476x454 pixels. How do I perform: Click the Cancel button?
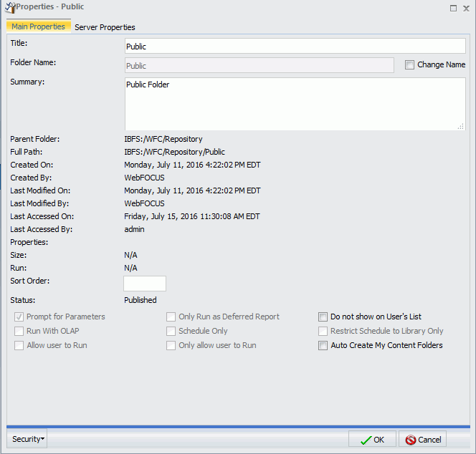[422, 439]
